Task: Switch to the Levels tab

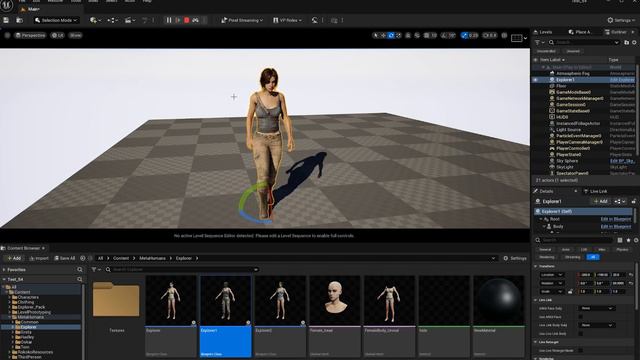Action: [543, 32]
